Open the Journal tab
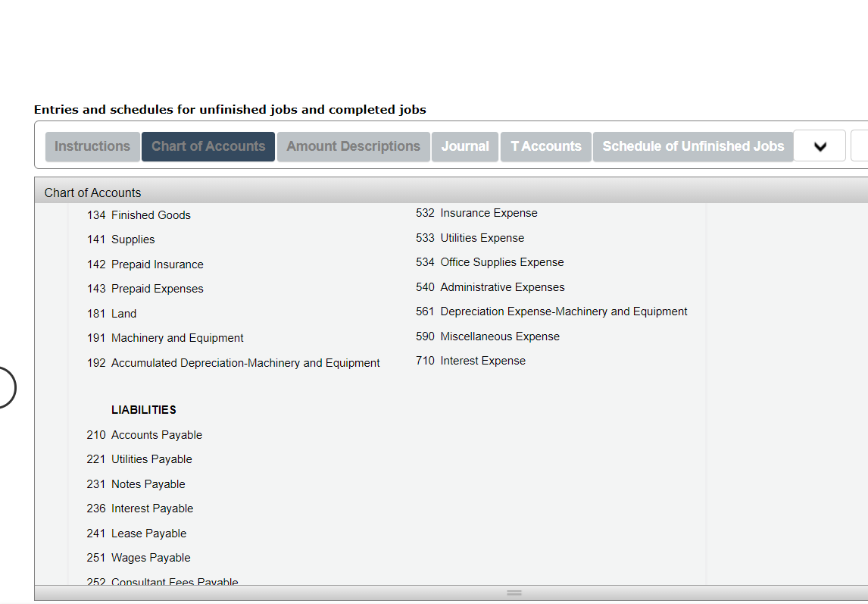This screenshot has height=604, width=868. [x=465, y=147]
